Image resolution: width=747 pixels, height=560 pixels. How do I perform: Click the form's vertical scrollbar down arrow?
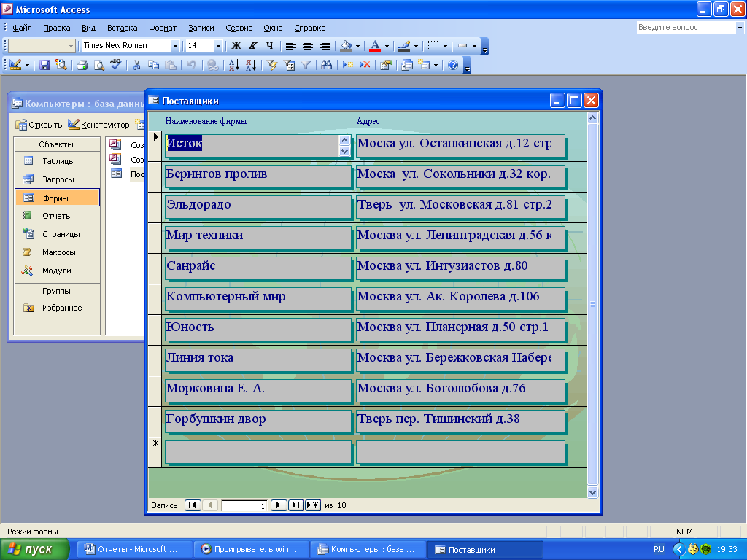tap(592, 493)
